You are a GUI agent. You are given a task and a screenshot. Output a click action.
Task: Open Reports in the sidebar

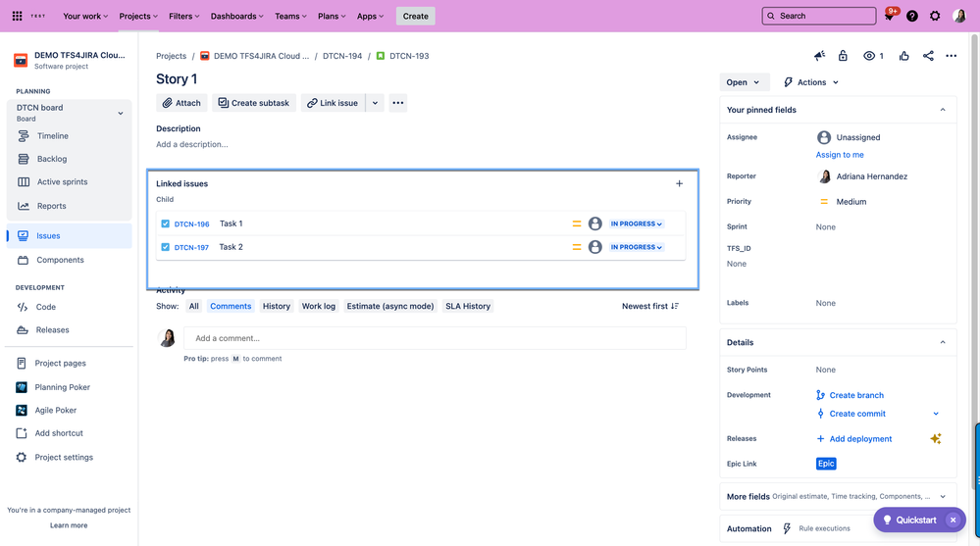pyautogui.click(x=51, y=206)
